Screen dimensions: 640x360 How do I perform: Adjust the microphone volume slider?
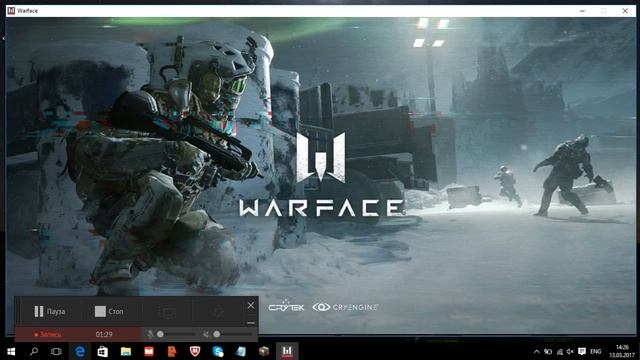pos(177,334)
